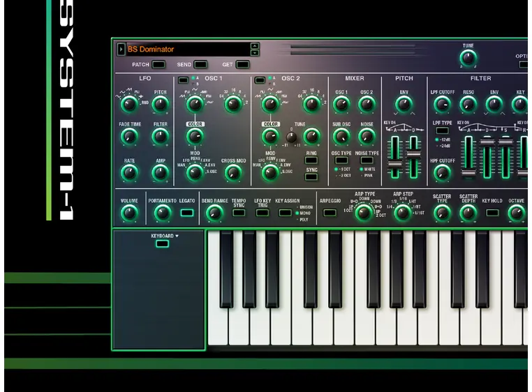Click the Mixer Noise level knob
The image size is (532, 392).
[367, 137]
